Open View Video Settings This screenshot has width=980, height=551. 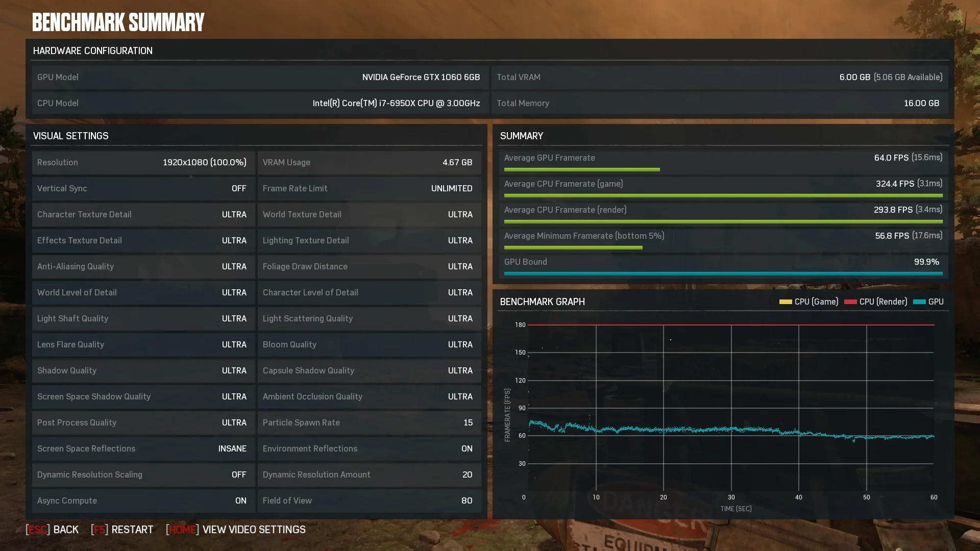(236, 530)
